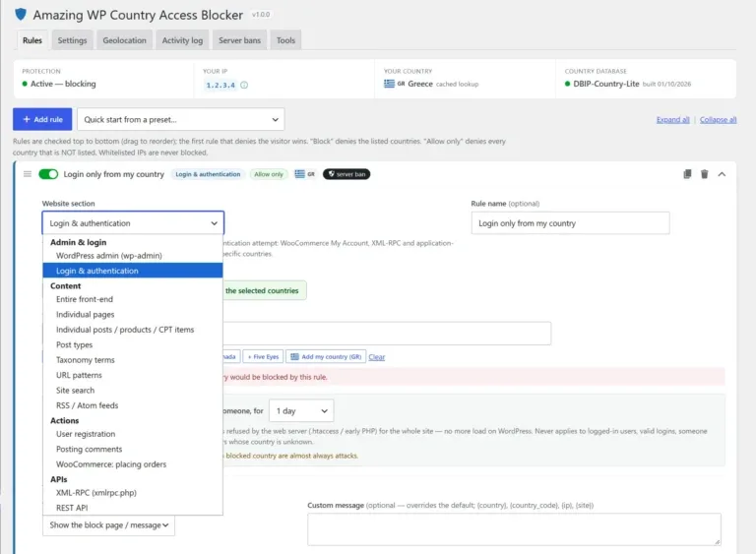Click the IP address 1.2.3.4

[220, 85]
